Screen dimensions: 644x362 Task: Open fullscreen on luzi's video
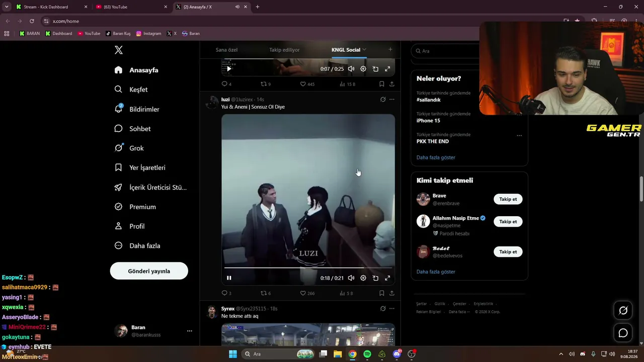[x=387, y=278]
